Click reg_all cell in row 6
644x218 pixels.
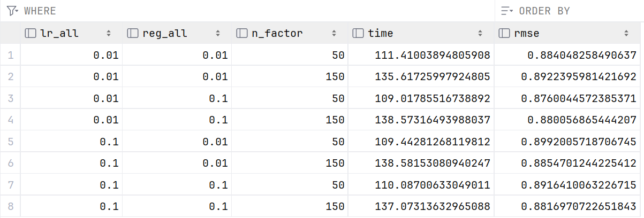(x=177, y=163)
